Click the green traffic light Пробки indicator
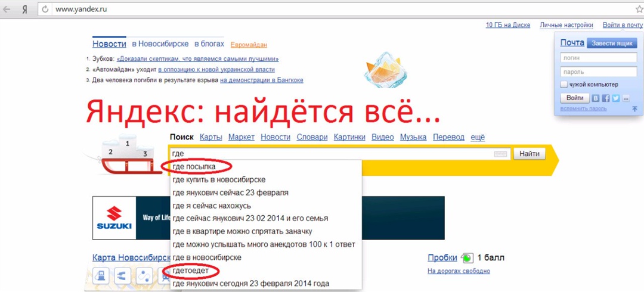Viewport: 644px width, 292px height. point(466,258)
